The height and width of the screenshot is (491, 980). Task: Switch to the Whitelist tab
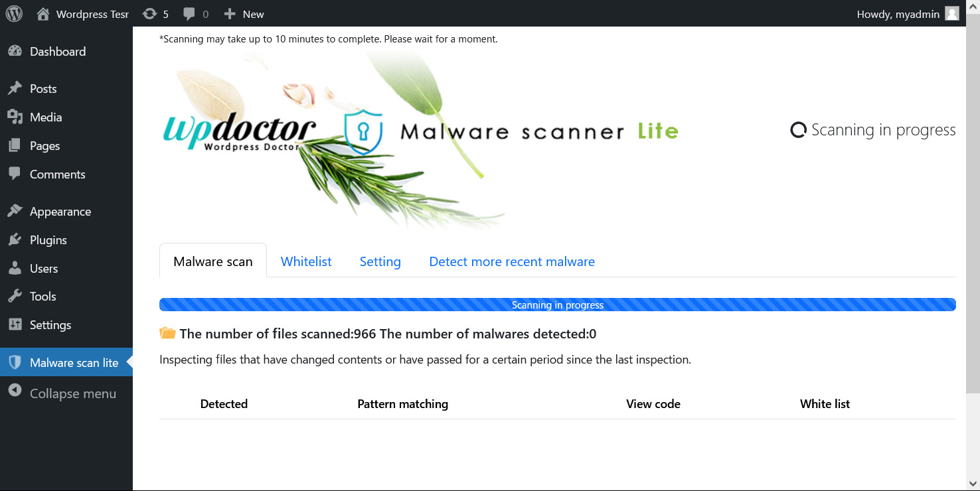click(306, 261)
